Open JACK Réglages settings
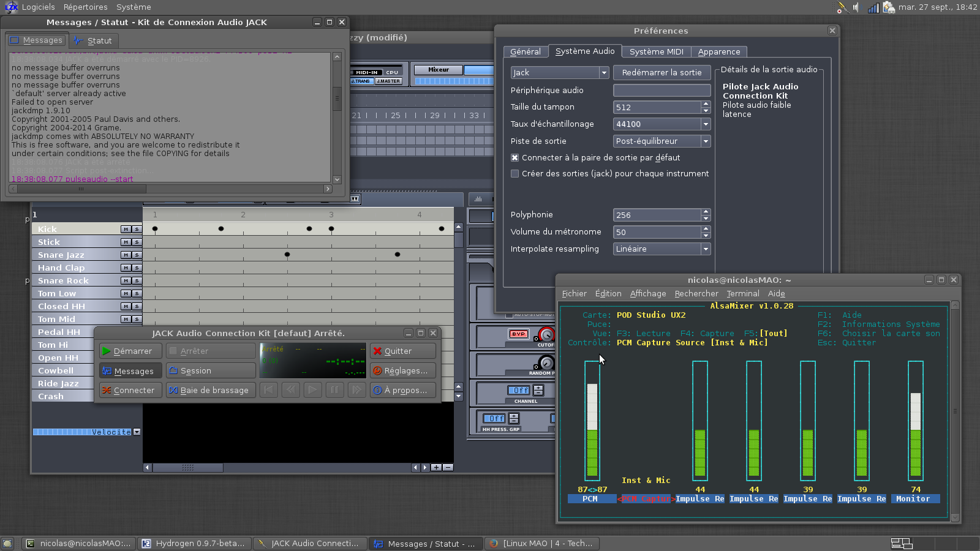This screenshot has height=551, width=980. click(x=402, y=370)
